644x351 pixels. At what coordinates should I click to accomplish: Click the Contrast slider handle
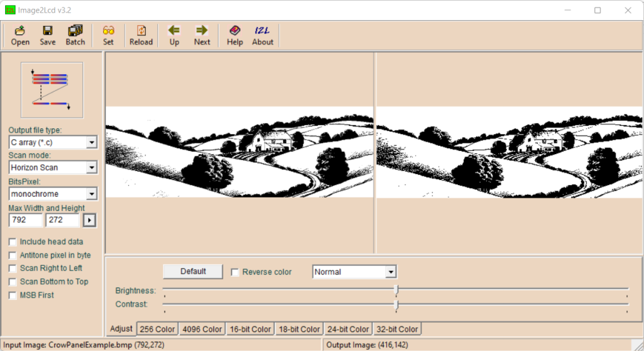point(396,304)
